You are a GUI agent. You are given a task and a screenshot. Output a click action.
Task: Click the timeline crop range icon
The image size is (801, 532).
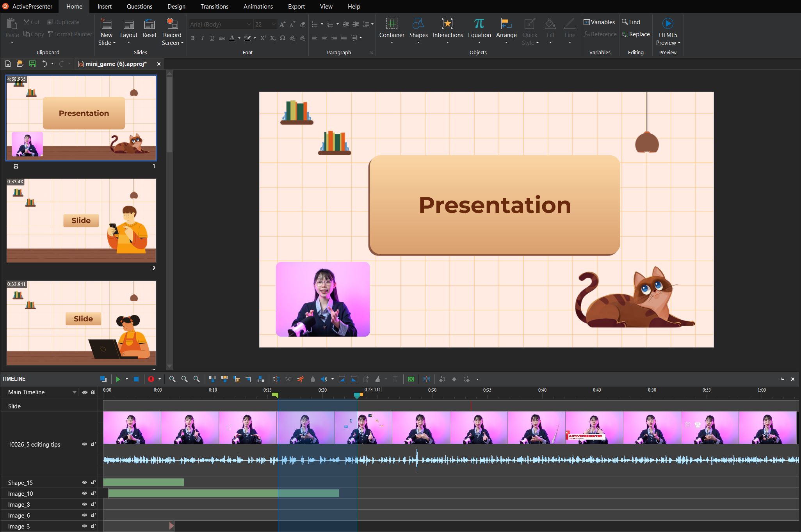coord(248,379)
